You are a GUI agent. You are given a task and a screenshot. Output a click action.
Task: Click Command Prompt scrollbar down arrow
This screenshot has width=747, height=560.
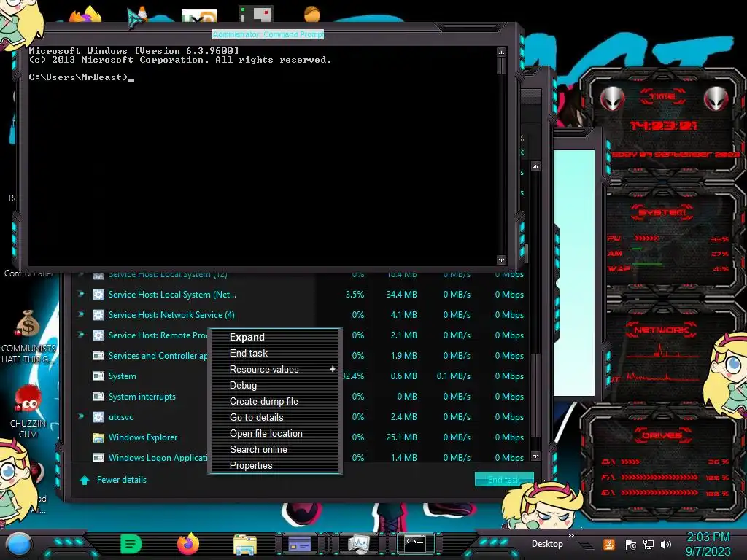click(x=501, y=260)
